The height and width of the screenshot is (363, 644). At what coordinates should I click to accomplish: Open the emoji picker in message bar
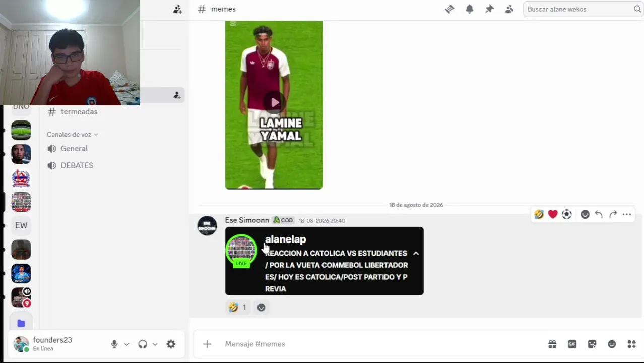612,344
